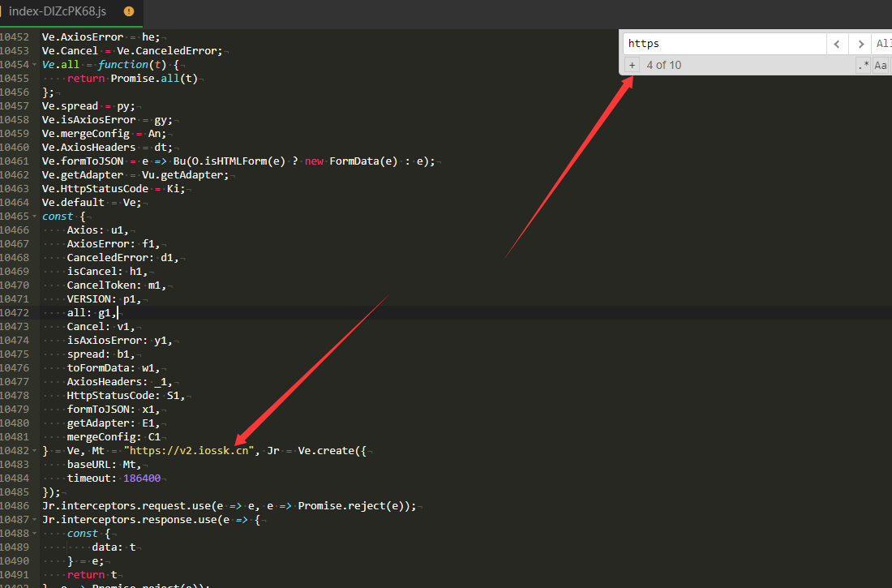
Task: Jump to the next search match
Action: [860, 44]
